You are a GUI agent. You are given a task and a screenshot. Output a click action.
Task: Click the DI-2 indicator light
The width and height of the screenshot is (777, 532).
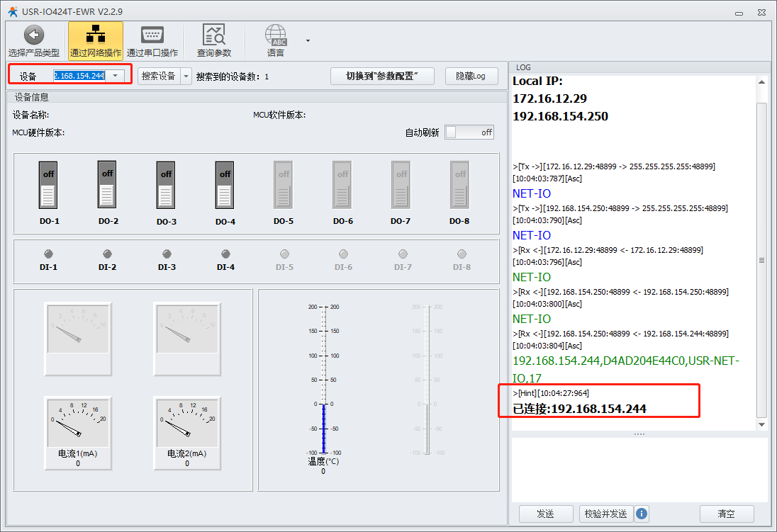click(108, 254)
